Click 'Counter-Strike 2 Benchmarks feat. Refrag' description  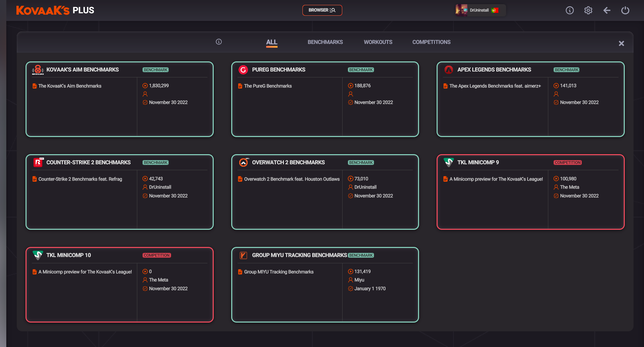80,179
